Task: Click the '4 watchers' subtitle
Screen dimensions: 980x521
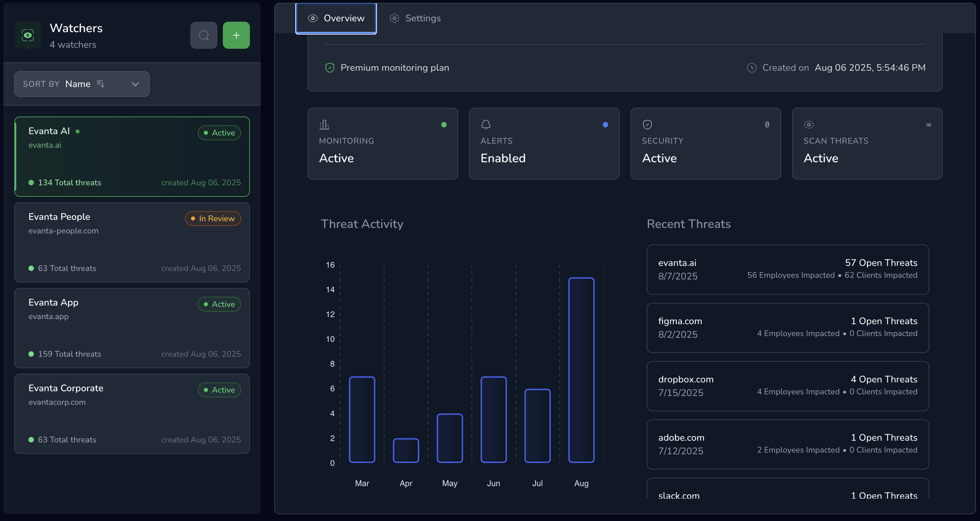Action: tap(73, 45)
